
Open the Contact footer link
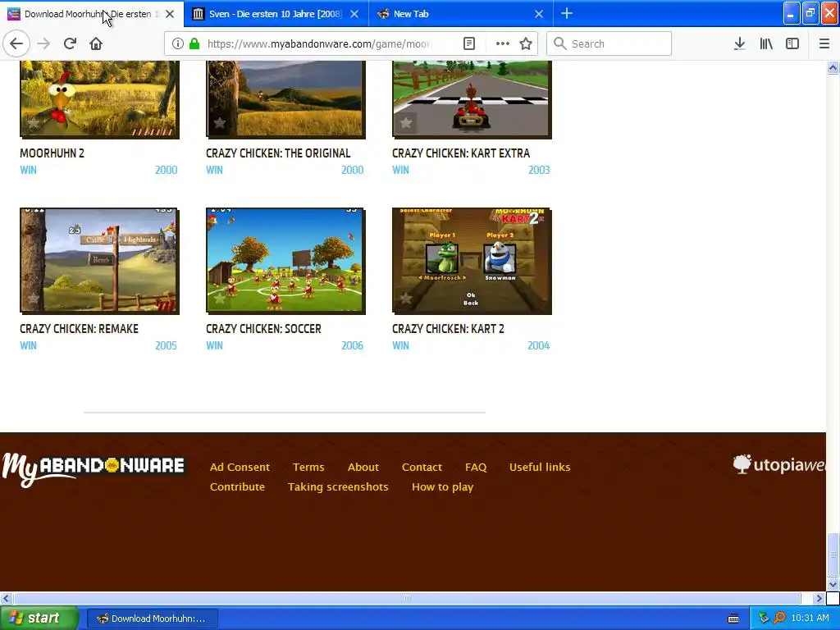[422, 467]
